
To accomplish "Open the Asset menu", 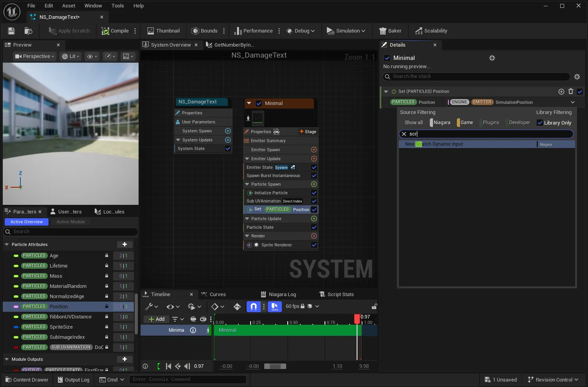I will point(69,5).
